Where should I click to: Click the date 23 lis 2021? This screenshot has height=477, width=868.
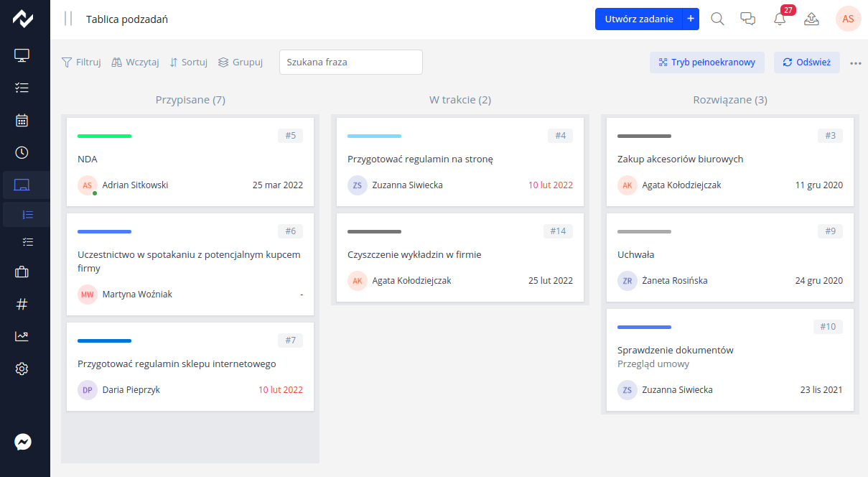821,390
